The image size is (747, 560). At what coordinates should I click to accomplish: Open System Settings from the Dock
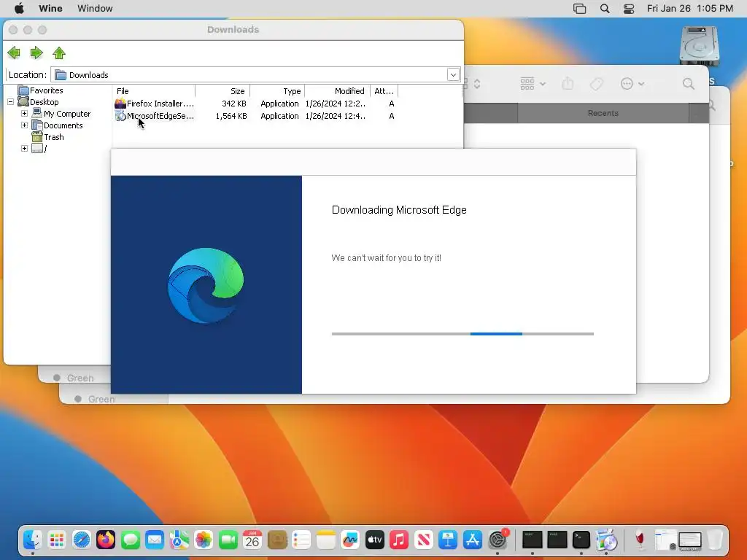(498, 540)
